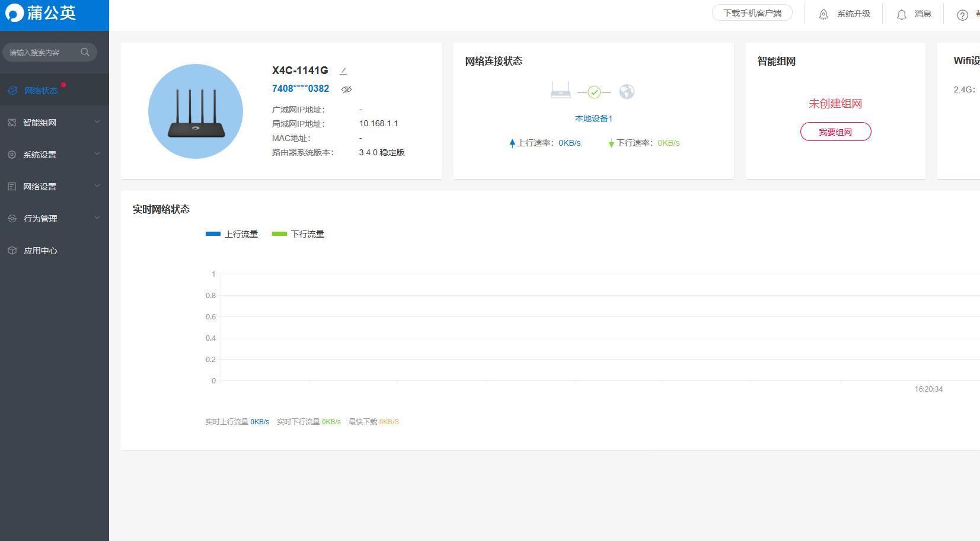The width and height of the screenshot is (980, 541).
Task: Click the help question-mark icon top right
Action: [x=962, y=15]
